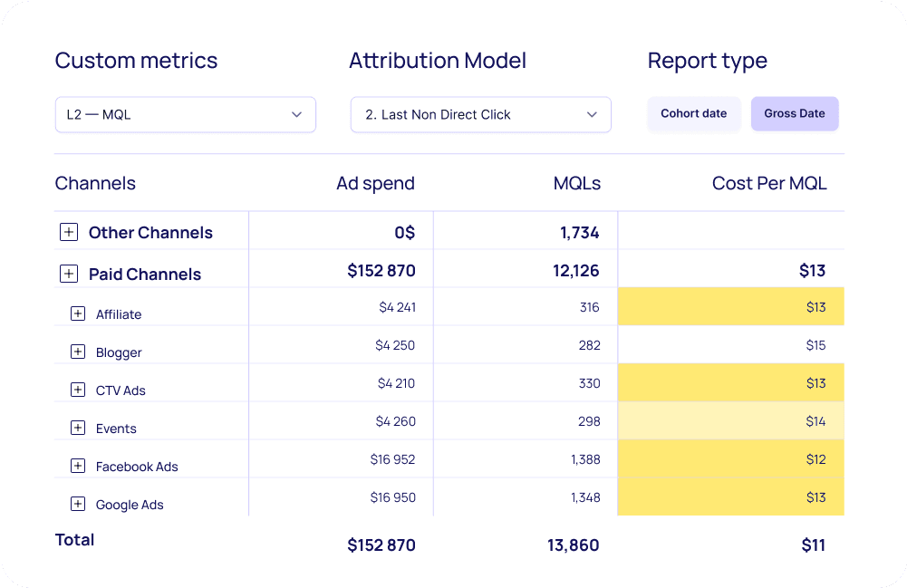
Task: Open the Last Non Direct Click attribution dropdown
Action: 480,114
